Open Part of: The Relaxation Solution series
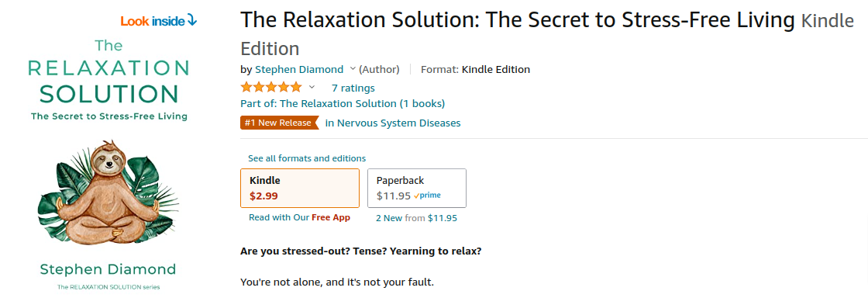The image size is (868, 298). coord(343,103)
